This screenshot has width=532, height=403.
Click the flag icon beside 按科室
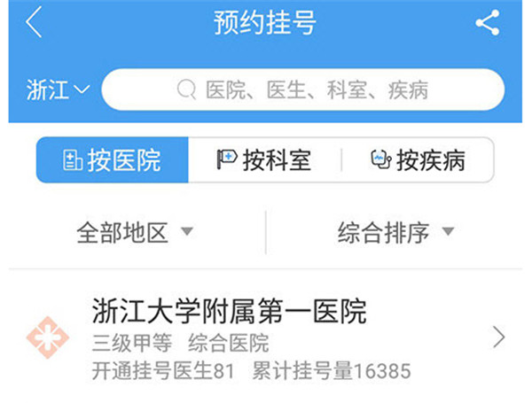point(227,159)
